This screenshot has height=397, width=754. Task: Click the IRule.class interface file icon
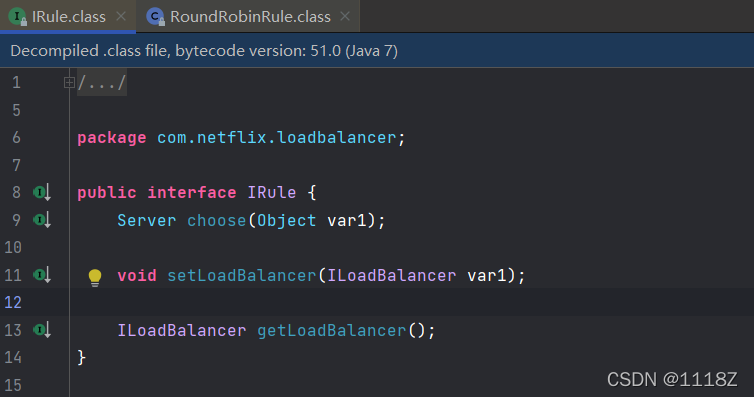click(x=18, y=17)
